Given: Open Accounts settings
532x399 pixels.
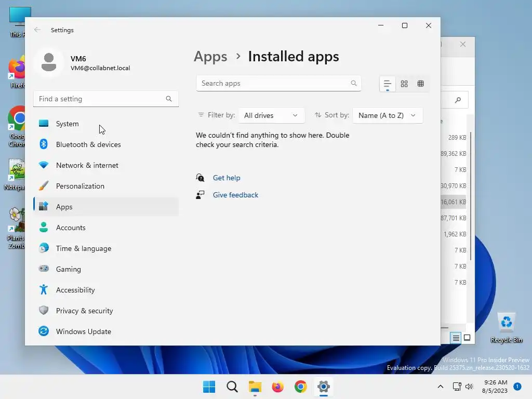Looking at the screenshot, I should (106, 228).
